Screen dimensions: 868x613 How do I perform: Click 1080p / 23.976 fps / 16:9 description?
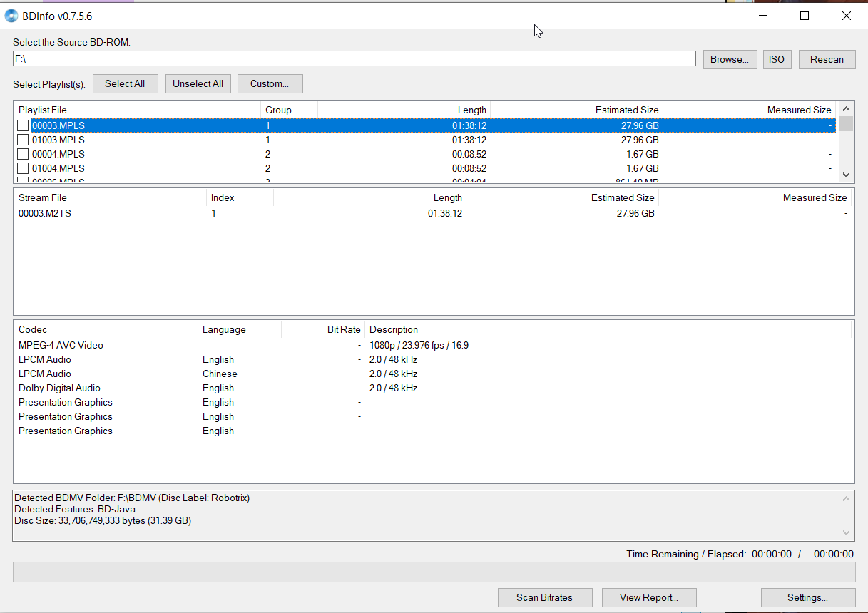point(419,345)
